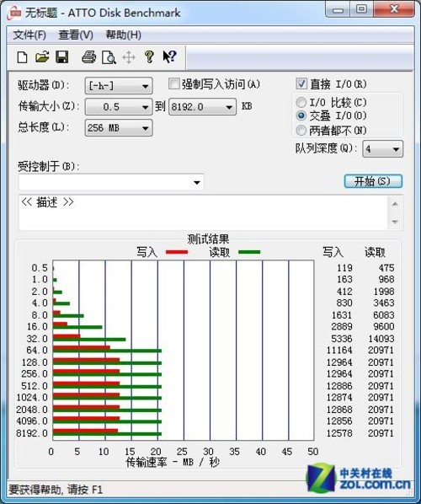Open the 查看(V) menu
Viewport: 421px width, 504px height.
click(x=76, y=35)
